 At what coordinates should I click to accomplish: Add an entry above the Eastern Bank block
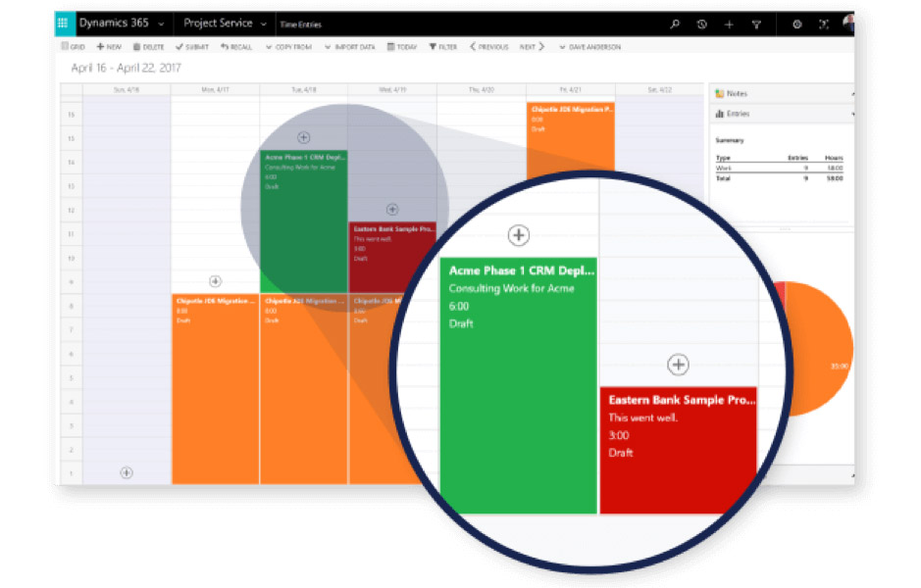pos(392,210)
